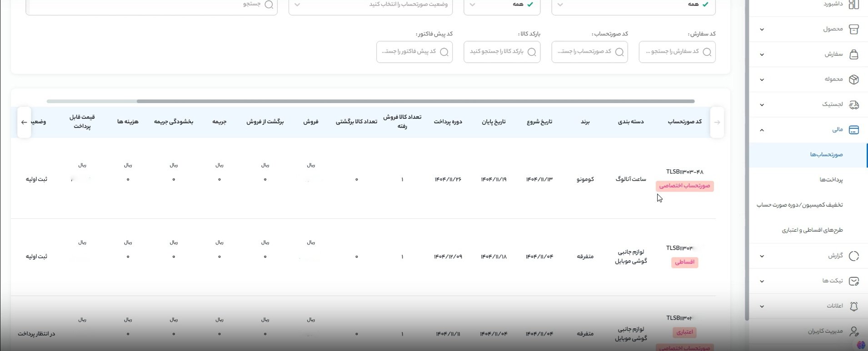Select طرح‌های اقساطی و اعتباری menu item

tap(812, 230)
